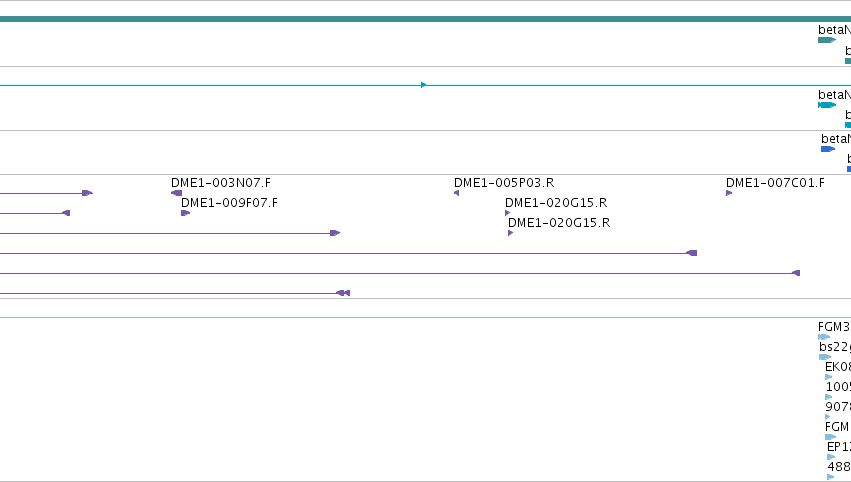Click the glyph under the FGM label below 9078

(830, 437)
